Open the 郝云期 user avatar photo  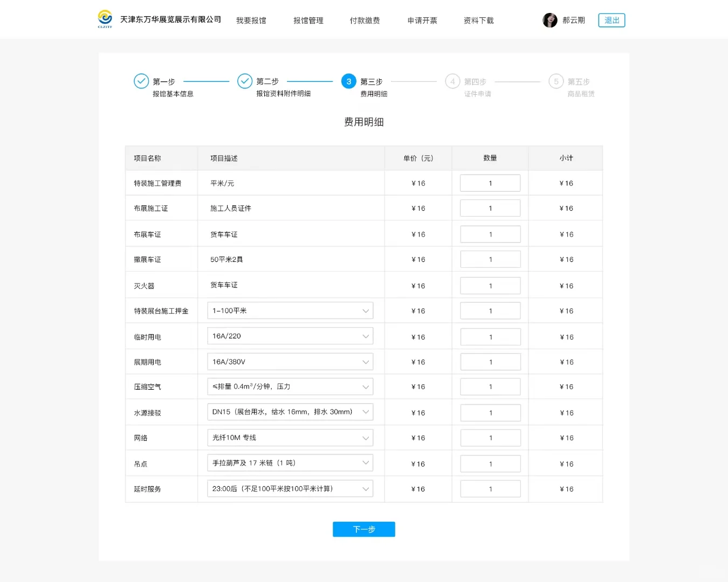click(550, 20)
